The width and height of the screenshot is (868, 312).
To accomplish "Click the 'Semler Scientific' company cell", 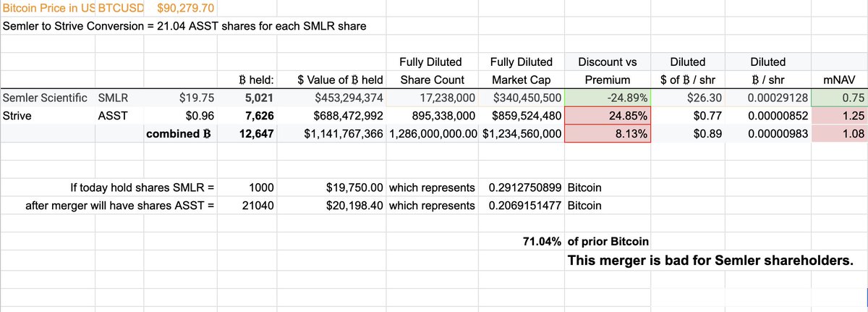I will click(48, 97).
